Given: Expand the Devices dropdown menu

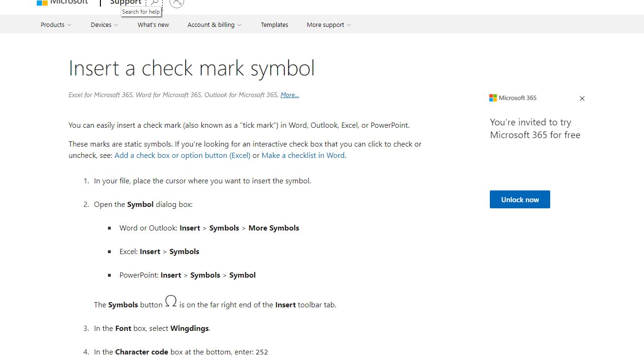Looking at the screenshot, I should pyautogui.click(x=104, y=25).
